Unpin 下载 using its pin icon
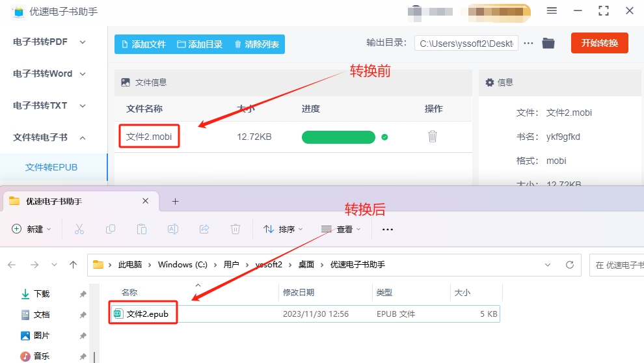Image resolution: width=644 pixels, height=363 pixels. 83,294
